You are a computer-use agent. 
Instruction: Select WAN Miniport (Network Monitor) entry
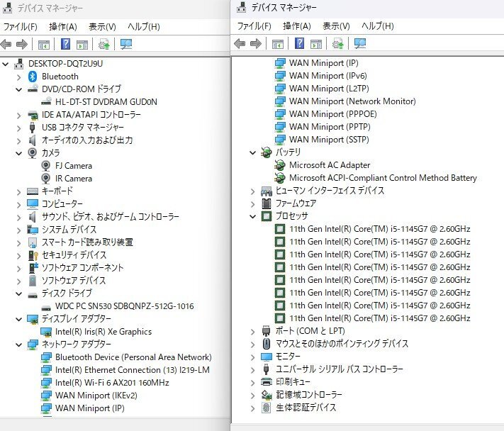coord(352,101)
